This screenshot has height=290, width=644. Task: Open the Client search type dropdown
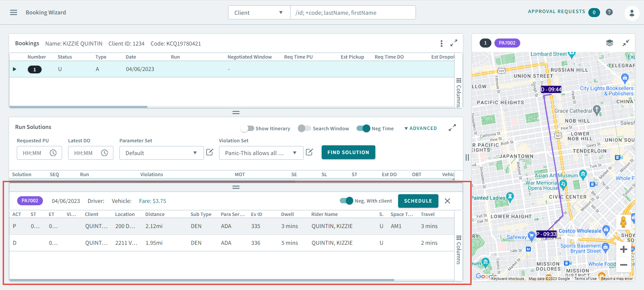tap(259, 13)
